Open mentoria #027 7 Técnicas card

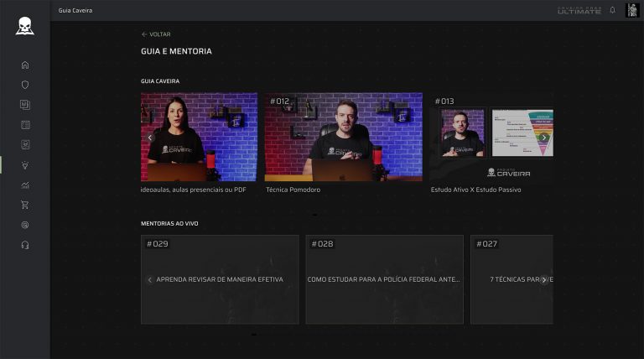(x=510, y=279)
